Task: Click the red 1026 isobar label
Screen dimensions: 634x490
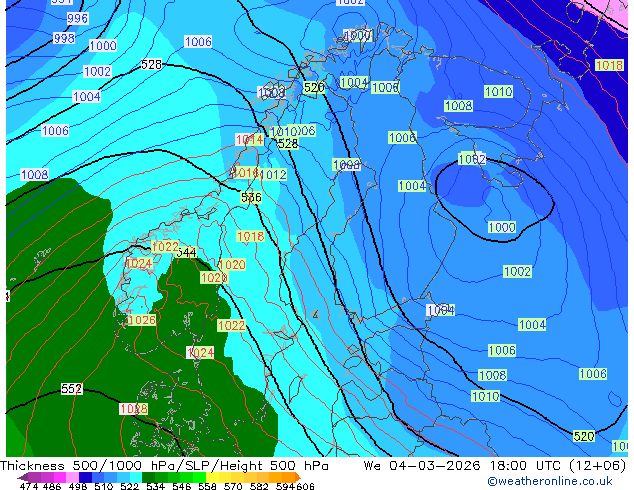Action: coord(141,320)
